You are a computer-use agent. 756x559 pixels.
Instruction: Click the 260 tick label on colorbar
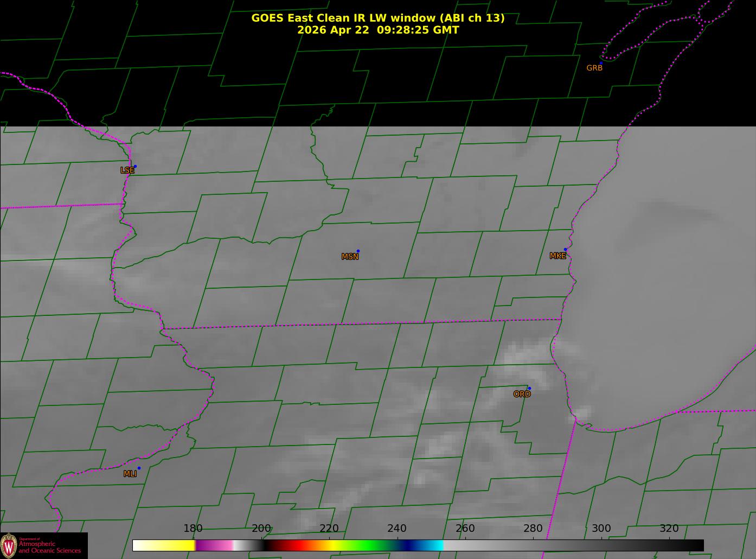(x=465, y=529)
